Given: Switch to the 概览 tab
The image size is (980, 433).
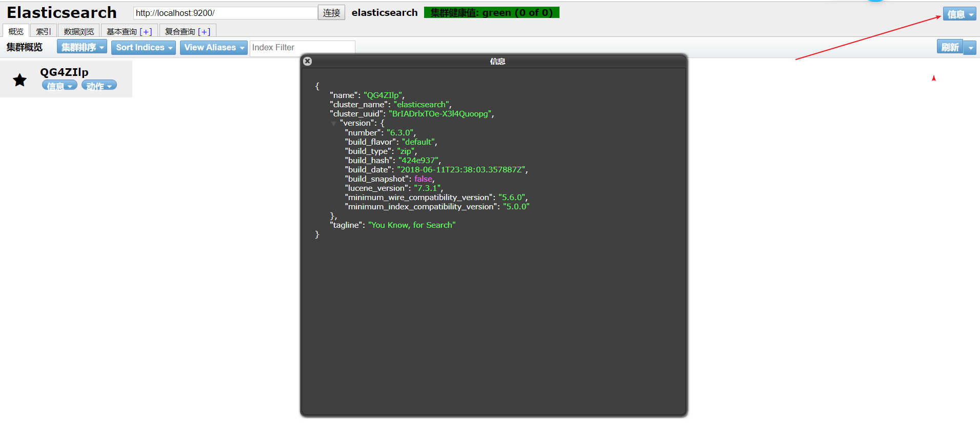Looking at the screenshot, I should (16, 31).
